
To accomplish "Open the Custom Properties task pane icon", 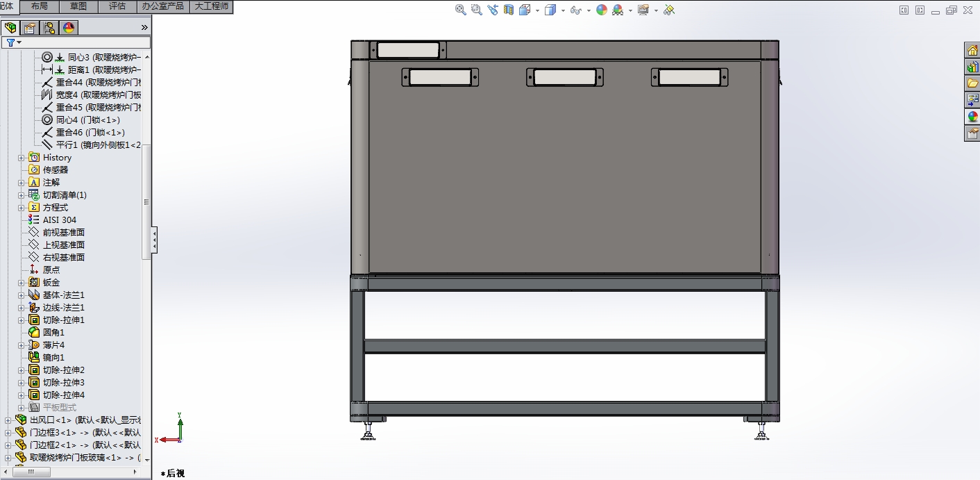I will coord(972,133).
